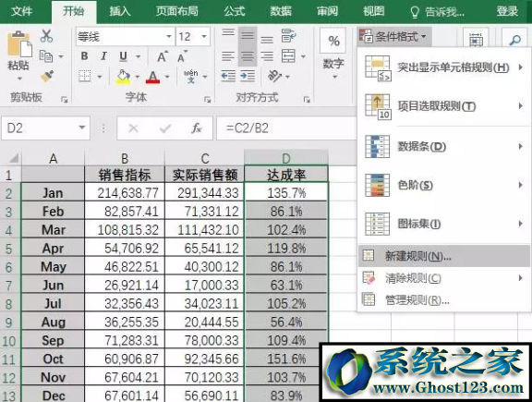Screen dimensions: 532x402
Task: Open 数据条 submenu
Action: pyautogui.click(x=443, y=147)
